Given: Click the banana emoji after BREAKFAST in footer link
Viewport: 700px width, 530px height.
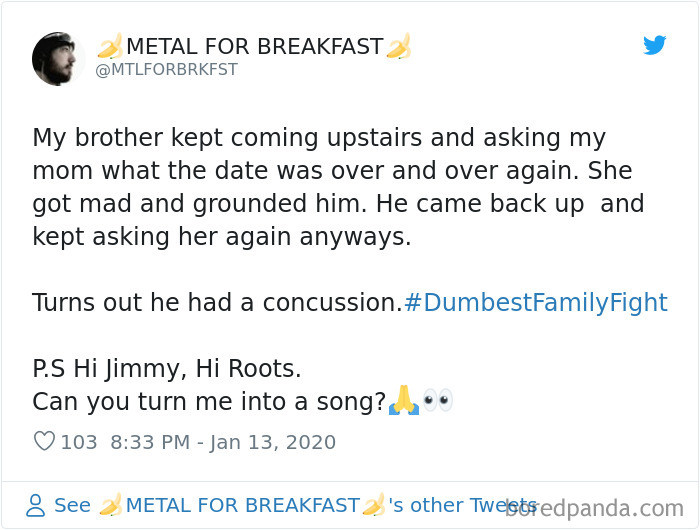Looking at the screenshot, I should click(x=374, y=505).
